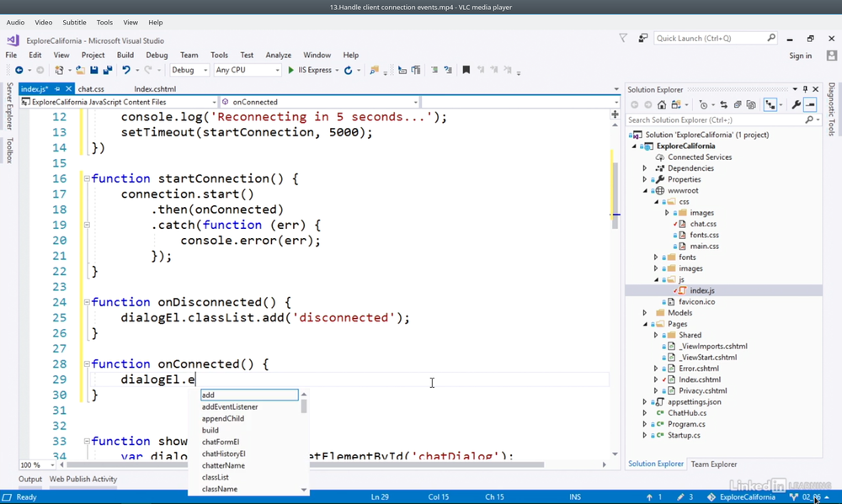842x504 pixels.
Task: Toggle the Solution and Folders view switch
Action: (x=676, y=104)
